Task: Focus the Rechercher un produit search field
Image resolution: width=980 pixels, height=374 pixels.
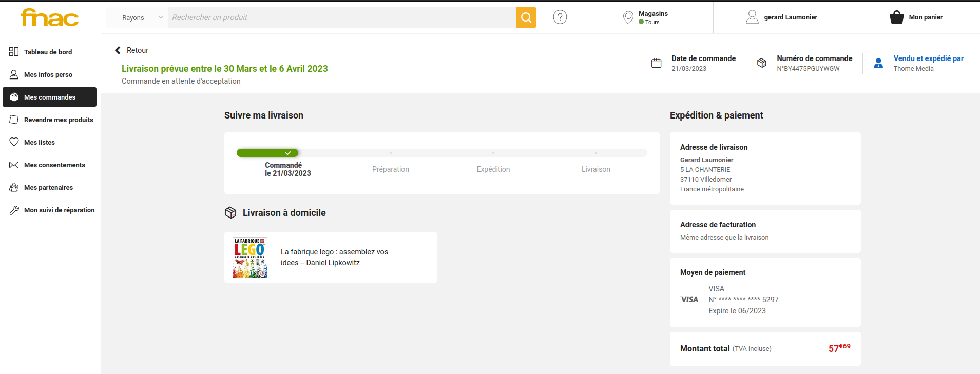Action: [x=341, y=17]
